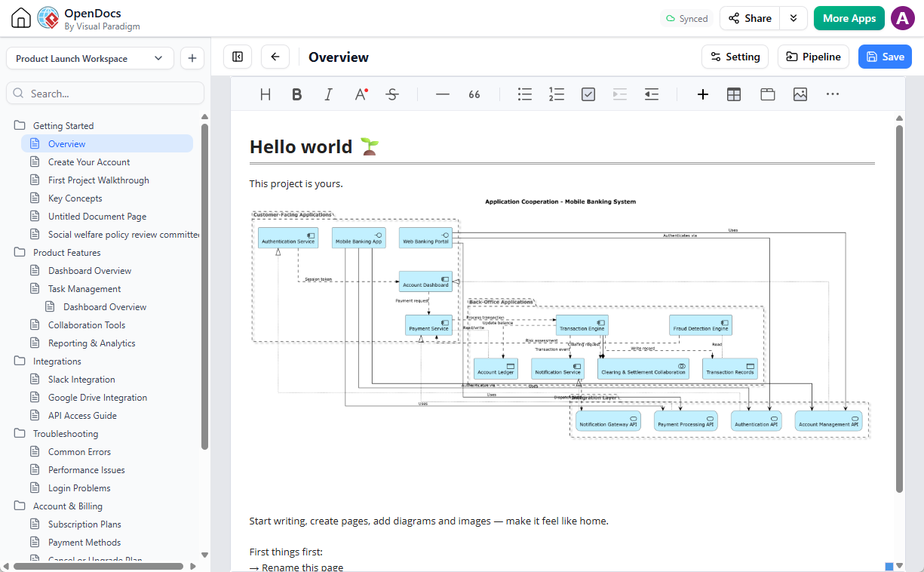Open the OpenDocs logo icon
The image size is (924, 572).
[48, 18]
